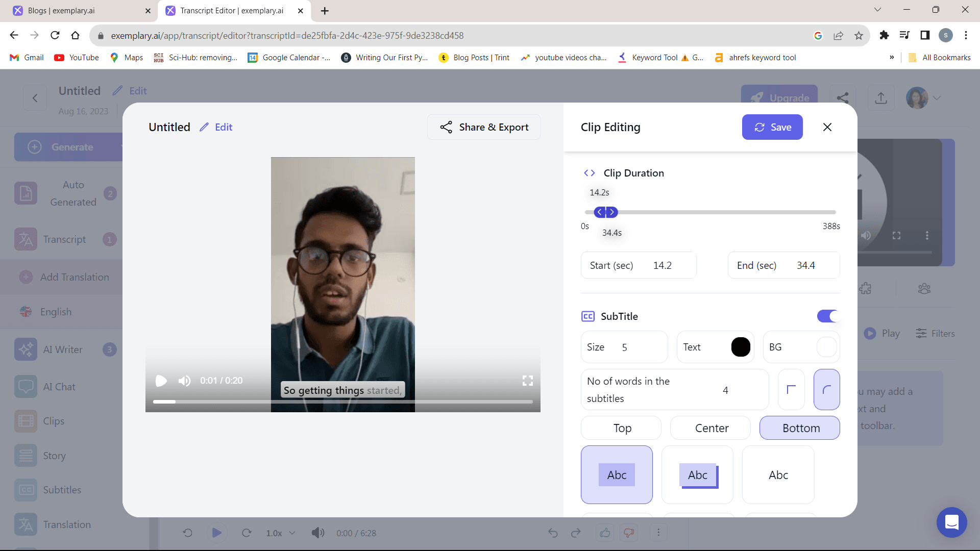Viewport: 980px width, 551px height.
Task: Select the rounded corner subtitle style
Action: tap(826, 390)
